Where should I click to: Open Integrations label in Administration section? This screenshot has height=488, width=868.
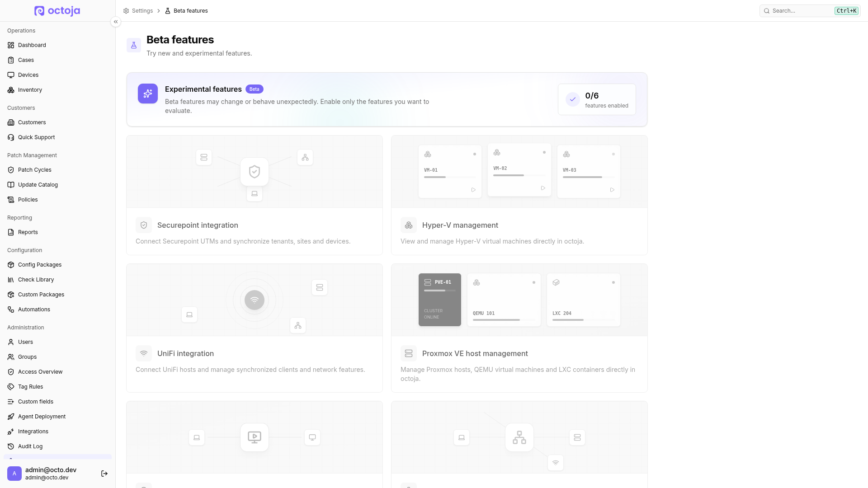tap(33, 432)
